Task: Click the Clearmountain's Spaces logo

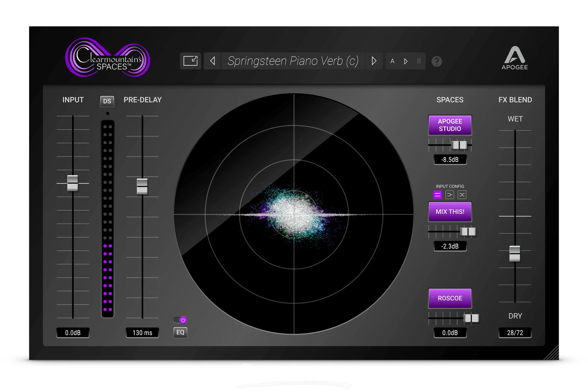Action: [x=108, y=57]
